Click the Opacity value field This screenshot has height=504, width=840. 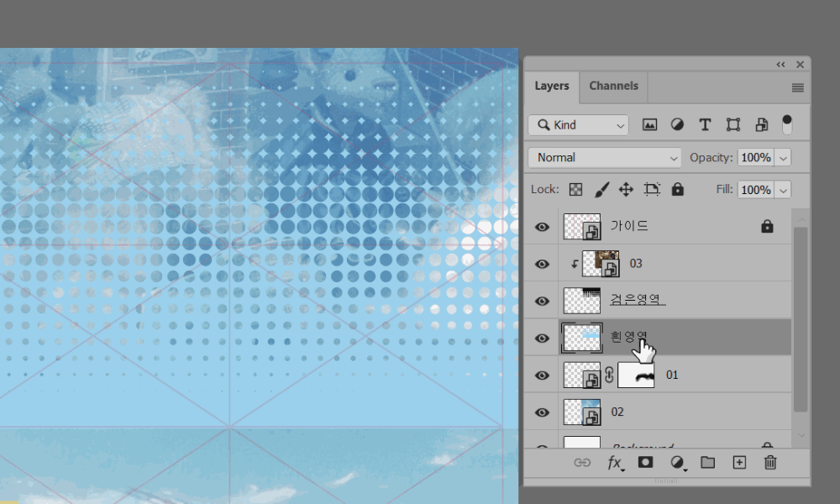[755, 157]
